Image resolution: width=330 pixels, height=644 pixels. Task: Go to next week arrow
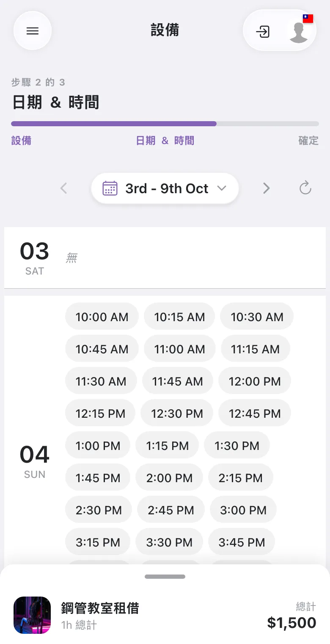(266, 188)
